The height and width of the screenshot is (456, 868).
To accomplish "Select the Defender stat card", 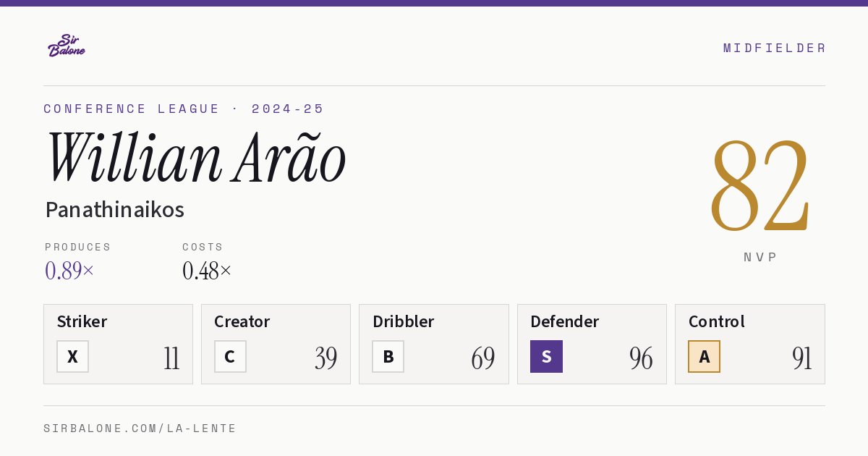I will pyautogui.click(x=592, y=344).
